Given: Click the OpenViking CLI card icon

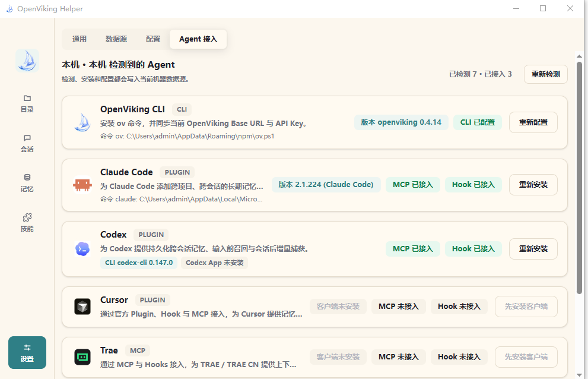Looking at the screenshot, I should pyautogui.click(x=82, y=122).
